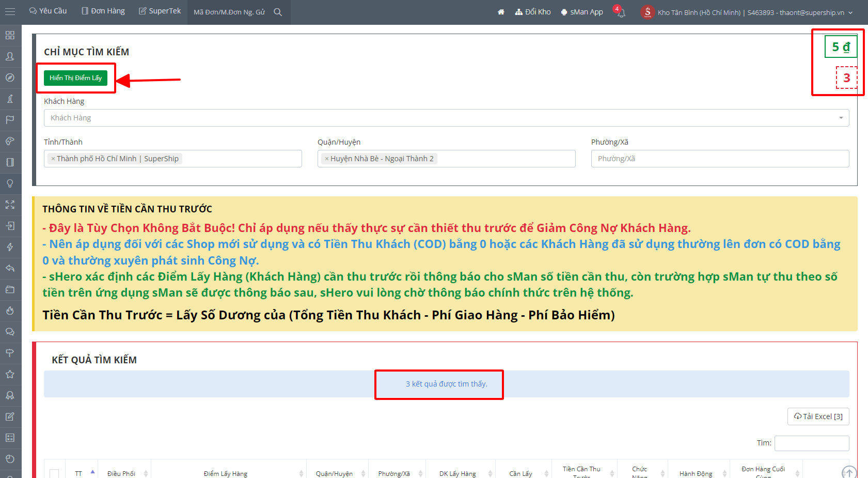Open the light bulb icon in the sidebar
This screenshot has width=868, height=478.
point(10,183)
